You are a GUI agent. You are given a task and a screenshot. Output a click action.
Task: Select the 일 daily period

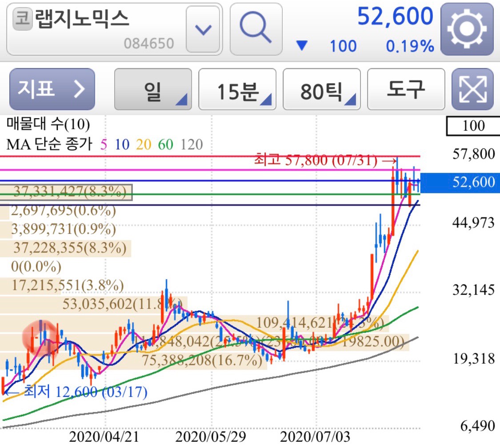coord(153,89)
